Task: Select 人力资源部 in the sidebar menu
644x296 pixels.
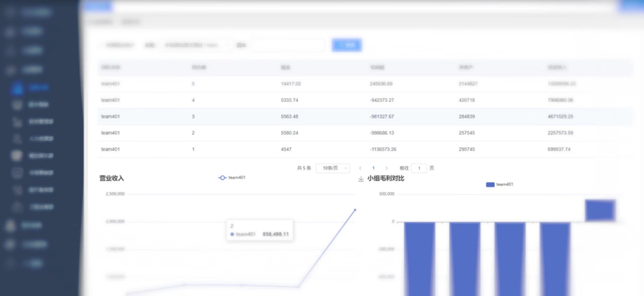Action: pos(41,139)
